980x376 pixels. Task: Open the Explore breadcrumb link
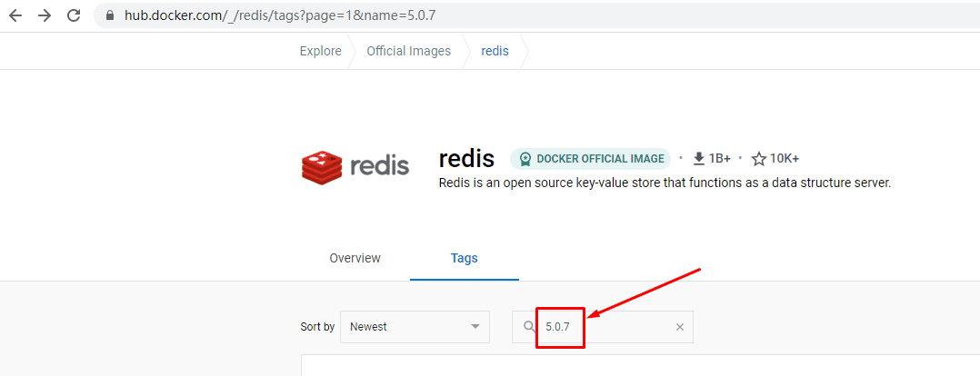click(321, 51)
